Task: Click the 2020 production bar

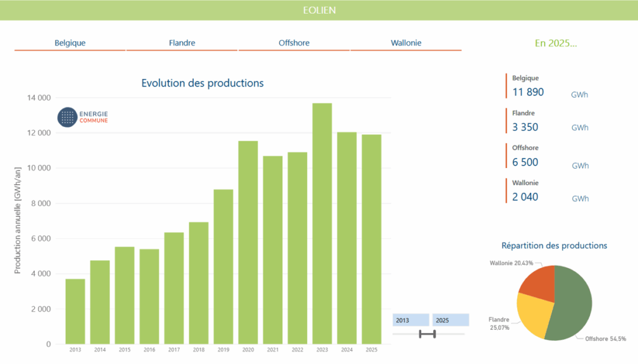Action: point(248,243)
